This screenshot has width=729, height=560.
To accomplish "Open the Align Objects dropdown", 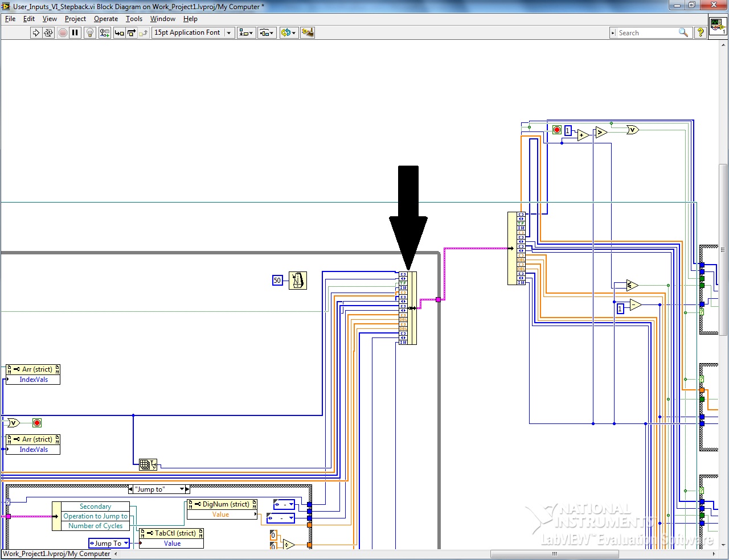I will [246, 33].
